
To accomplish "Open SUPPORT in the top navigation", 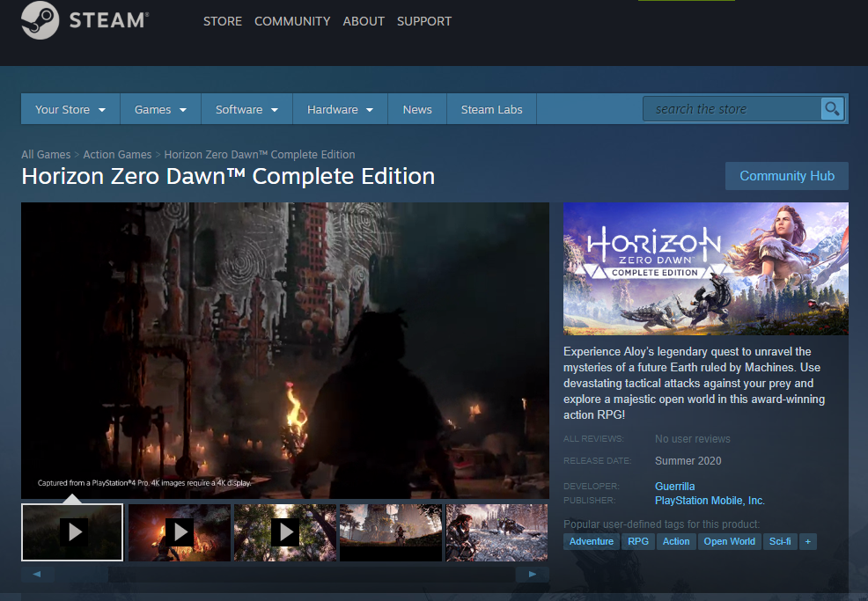I will click(424, 22).
